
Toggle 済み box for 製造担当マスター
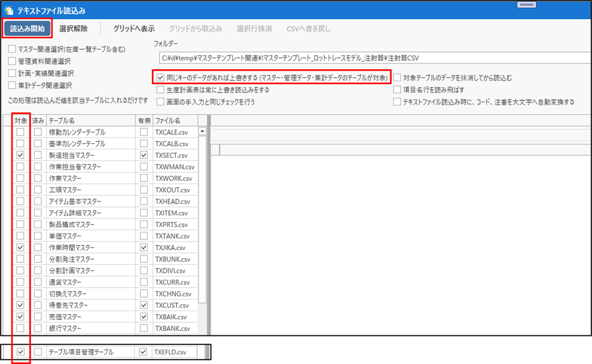(38, 155)
